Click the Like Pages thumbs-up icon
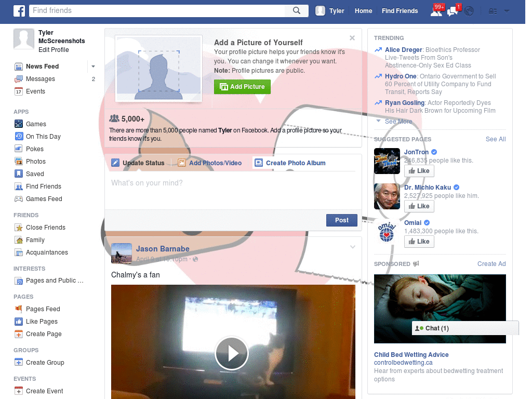Image resolution: width=532 pixels, height=399 pixels. 19,321
